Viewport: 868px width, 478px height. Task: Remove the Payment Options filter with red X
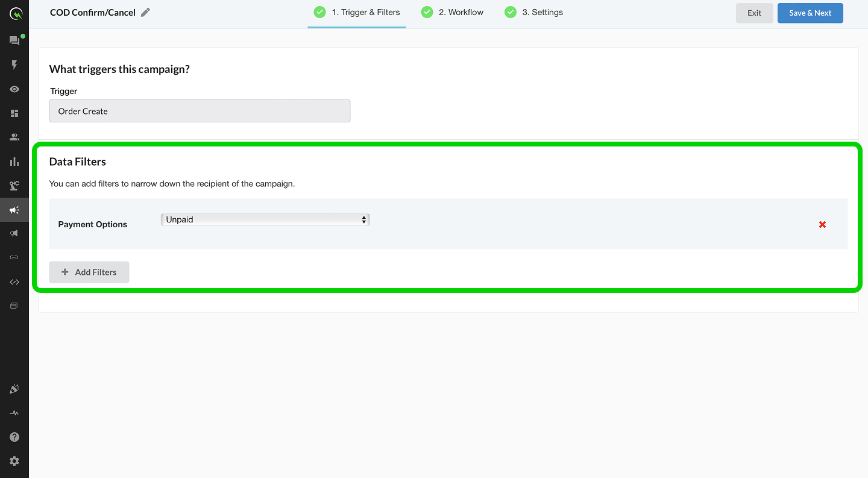tap(822, 224)
